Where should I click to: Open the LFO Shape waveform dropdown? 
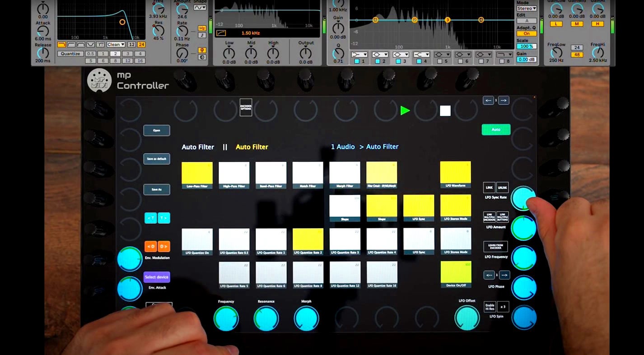coord(200,8)
